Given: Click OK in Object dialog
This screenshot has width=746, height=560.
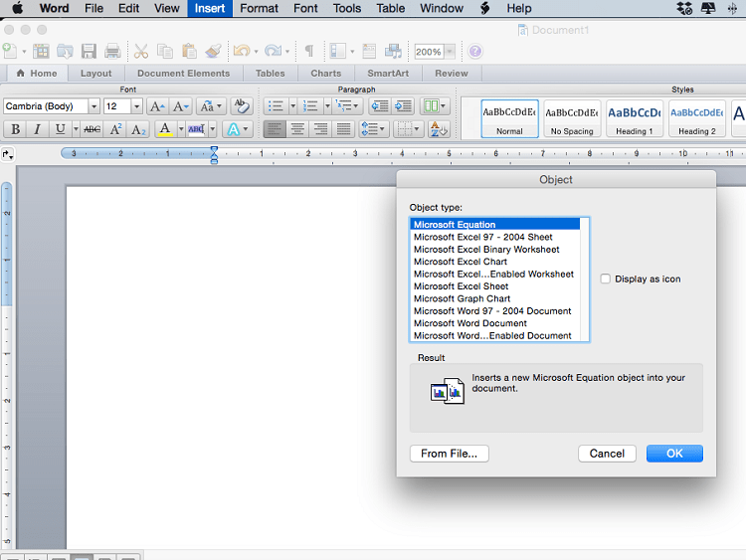Looking at the screenshot, I should pos(674,454).
